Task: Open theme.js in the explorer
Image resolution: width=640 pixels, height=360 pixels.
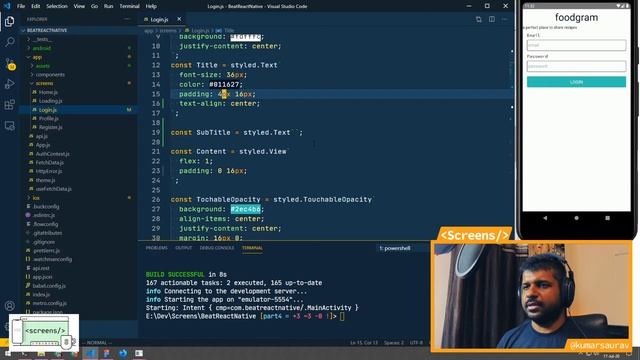Action: pos(45,180)
